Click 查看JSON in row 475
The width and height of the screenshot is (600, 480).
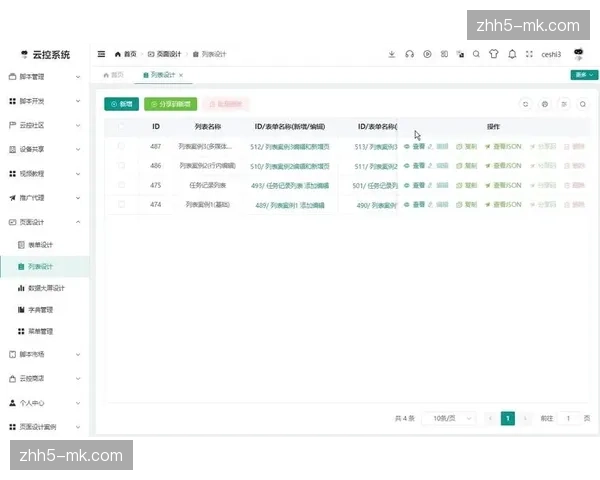[x=503, y=185]
